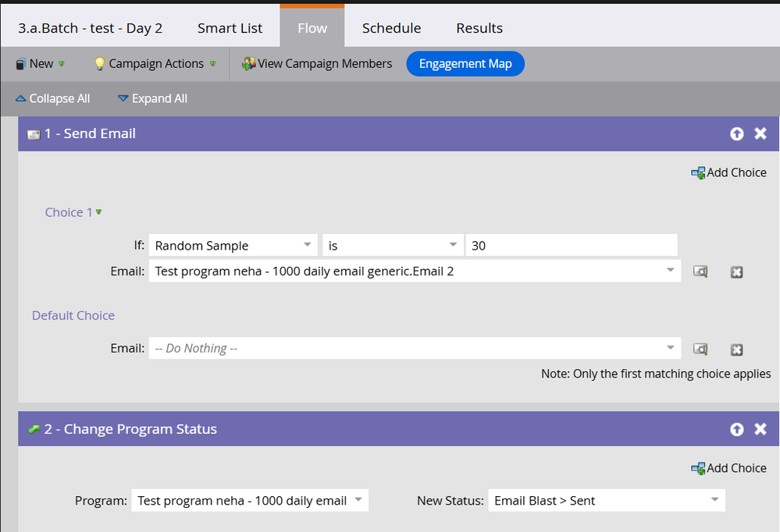The width and height of the screenshot is (780, 532).
Task: Expand the Program selection dropdown
Action: click(249, 501)
